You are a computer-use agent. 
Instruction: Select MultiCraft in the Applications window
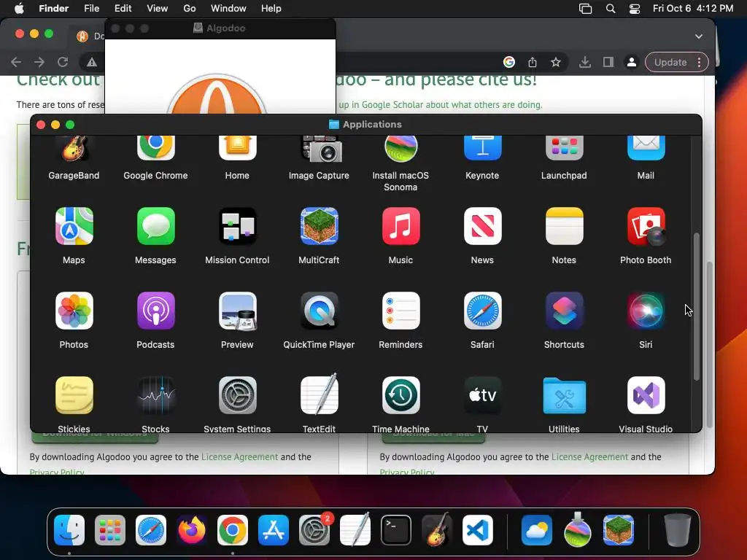point(320,226)
